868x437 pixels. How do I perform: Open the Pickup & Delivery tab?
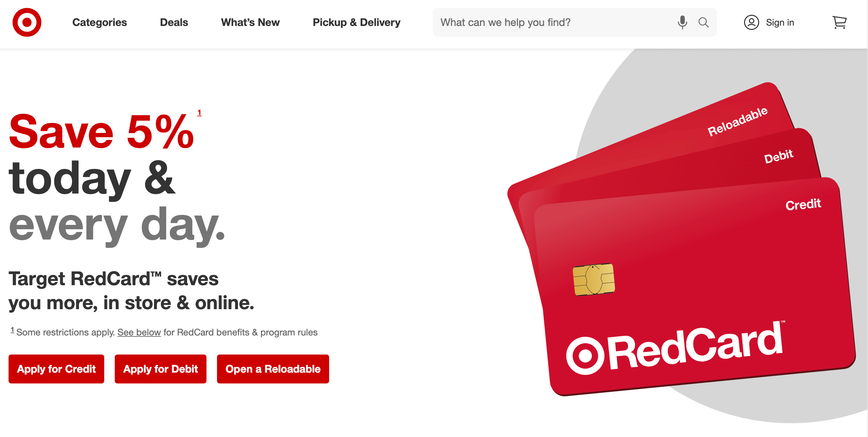pyautogui.click(x=357, y=22)
